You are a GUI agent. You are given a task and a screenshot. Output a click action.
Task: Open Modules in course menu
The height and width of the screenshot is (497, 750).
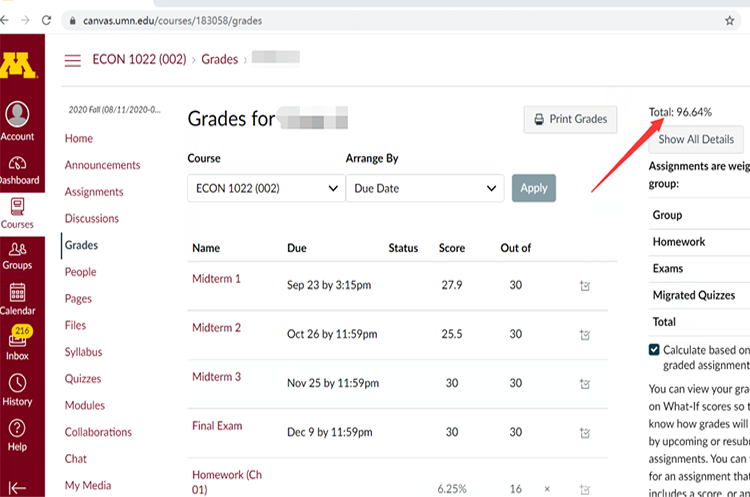[85, 406]
